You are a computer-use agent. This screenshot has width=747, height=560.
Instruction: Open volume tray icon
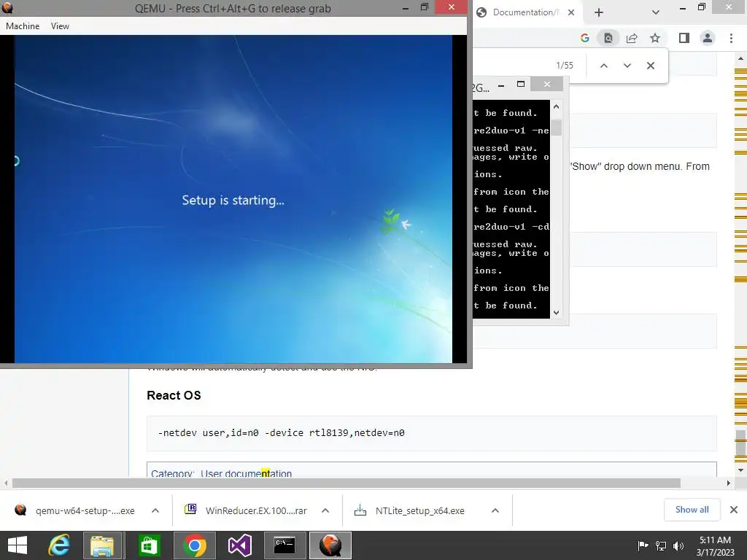[678, 545]
